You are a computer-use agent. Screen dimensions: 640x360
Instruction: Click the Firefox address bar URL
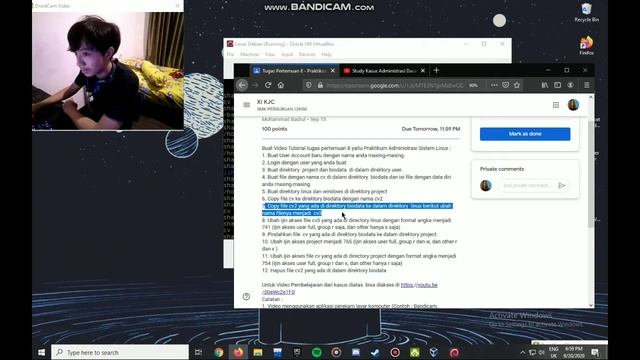[395, 85]
